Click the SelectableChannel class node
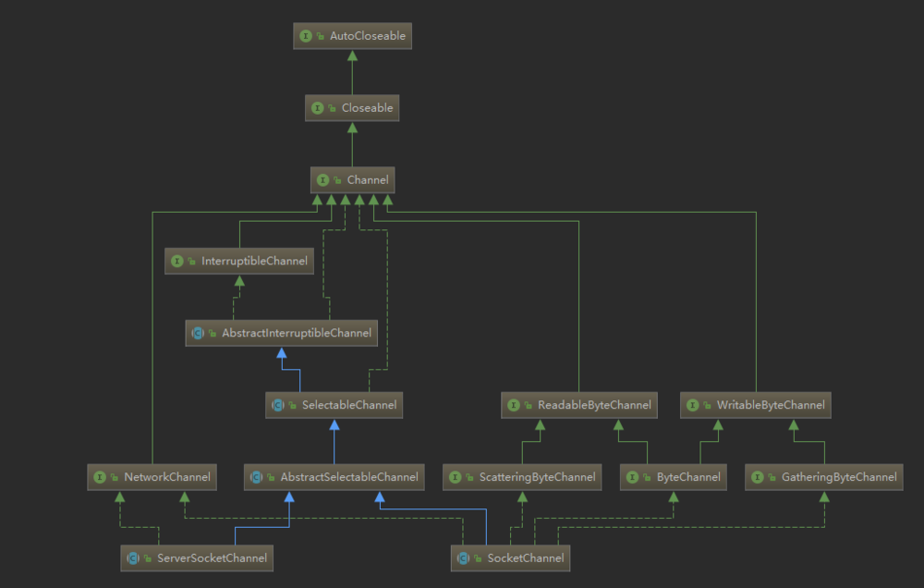 pyautogui.click(x=334, y=405)
